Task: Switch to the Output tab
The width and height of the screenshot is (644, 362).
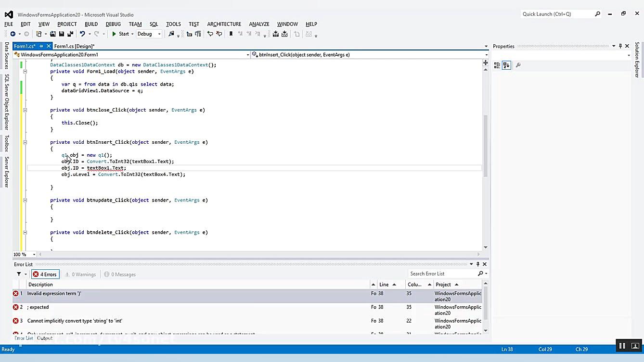Action: [45, 338]
